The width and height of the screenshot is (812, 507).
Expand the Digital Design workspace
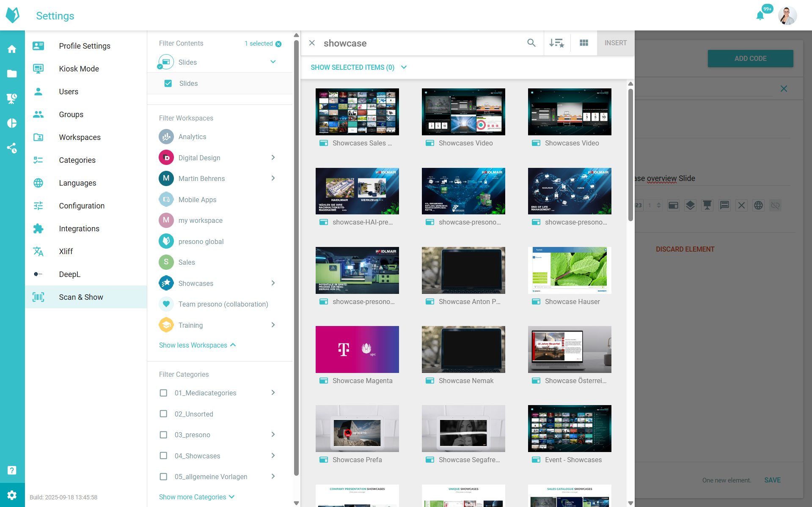pyautogui.click(x=273, y=158)
